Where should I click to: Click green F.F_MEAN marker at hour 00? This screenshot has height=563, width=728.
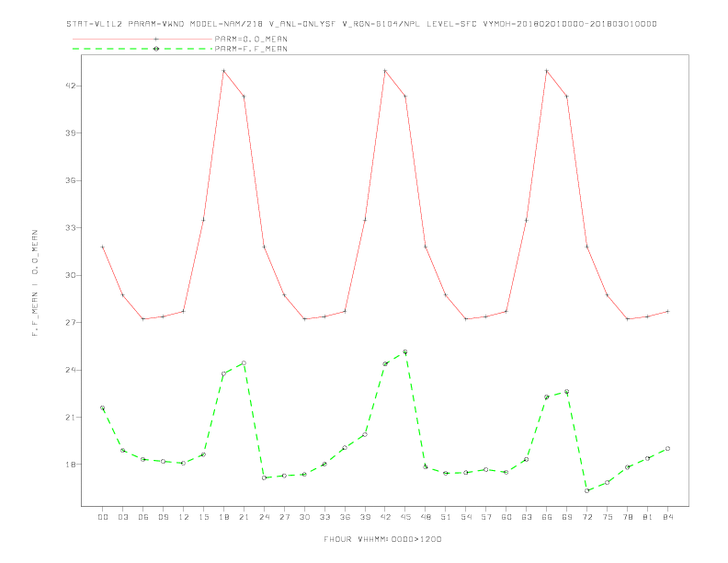(103, 408)
